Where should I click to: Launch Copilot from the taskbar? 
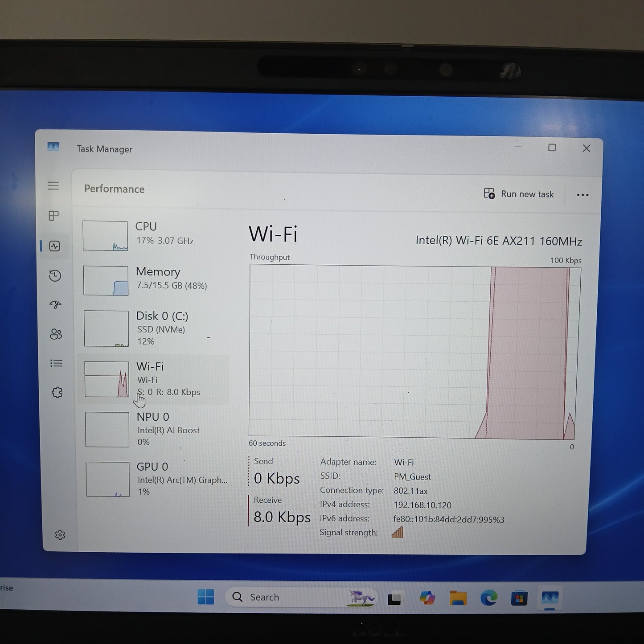click(x=427, y=598)
